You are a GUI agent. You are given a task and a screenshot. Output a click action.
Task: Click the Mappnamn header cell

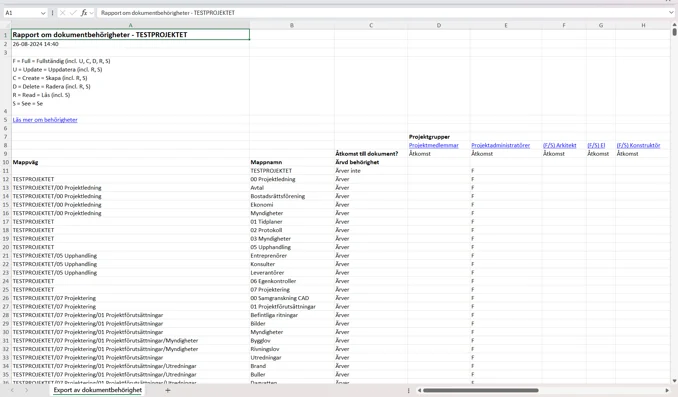coord(291,162)
